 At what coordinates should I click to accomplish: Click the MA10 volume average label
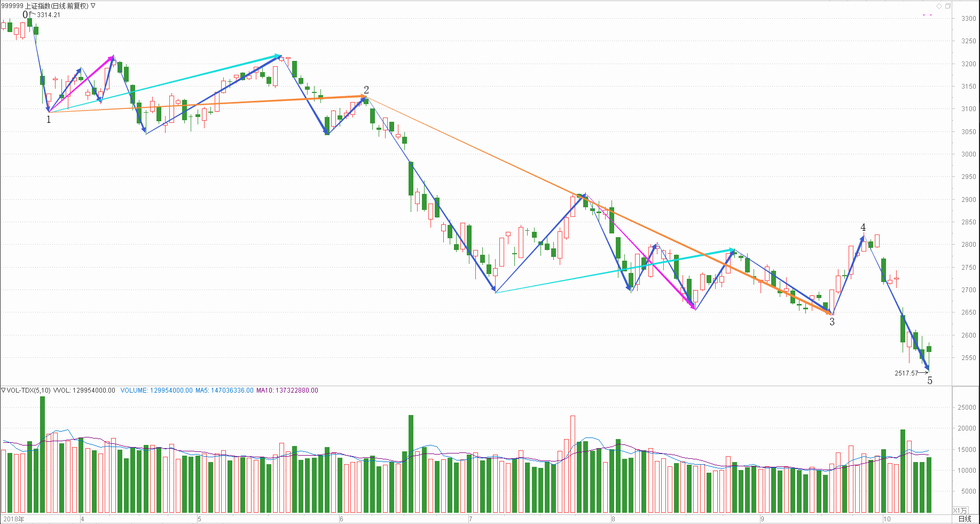point(287,390)
